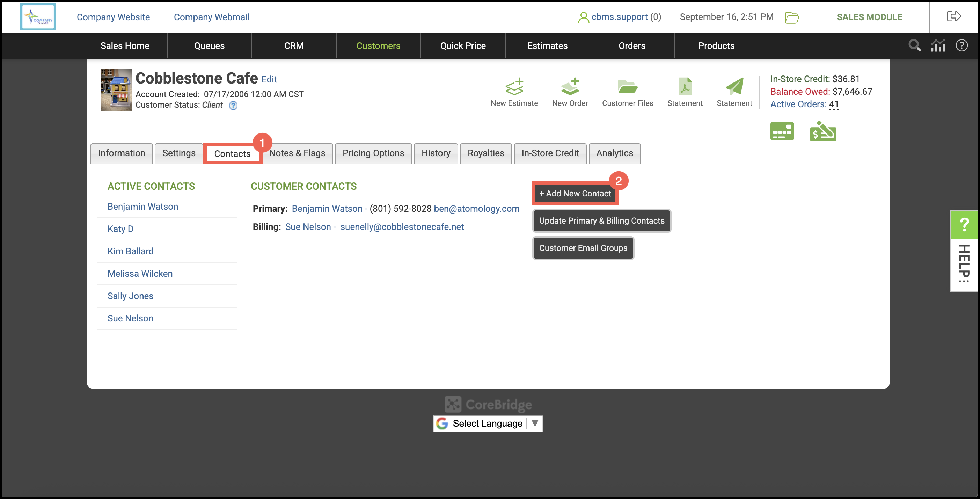Open the Select Language dropdown
The width and height of the screenshot is (980, 499).
click(x=488, y=424)
